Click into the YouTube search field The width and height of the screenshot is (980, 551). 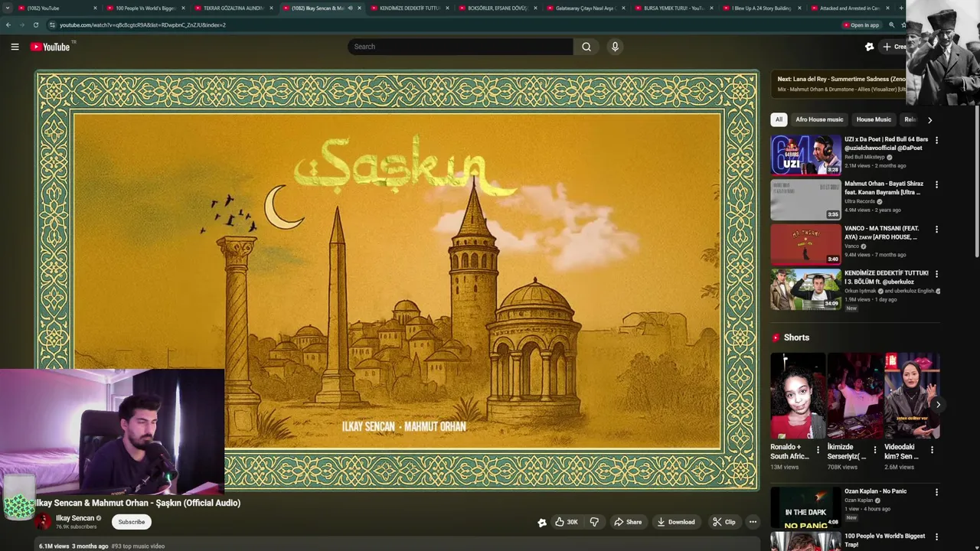pyautogui.click(x=460, y=47)
